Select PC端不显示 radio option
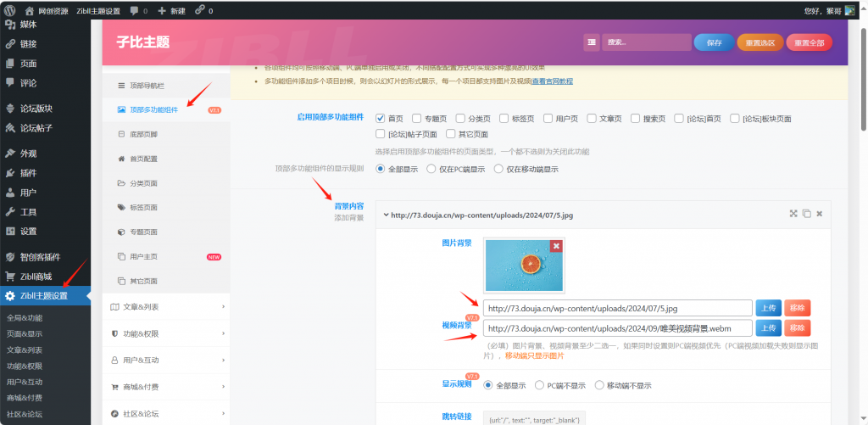Viewport: 868px width, 425px height. pyautogui.click(x=539, y=385)
